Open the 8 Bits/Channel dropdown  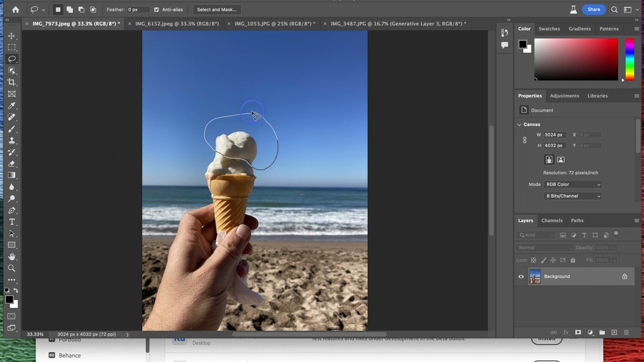click(x=573, y=196)
